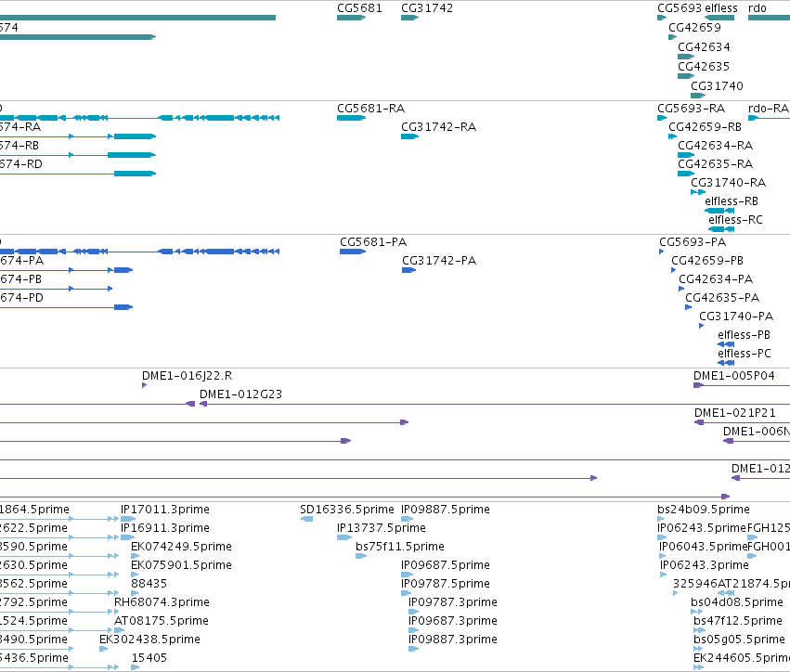790x672 pixels.
Task: Click the CG31740-PA protein label
Action: point(735,317)
